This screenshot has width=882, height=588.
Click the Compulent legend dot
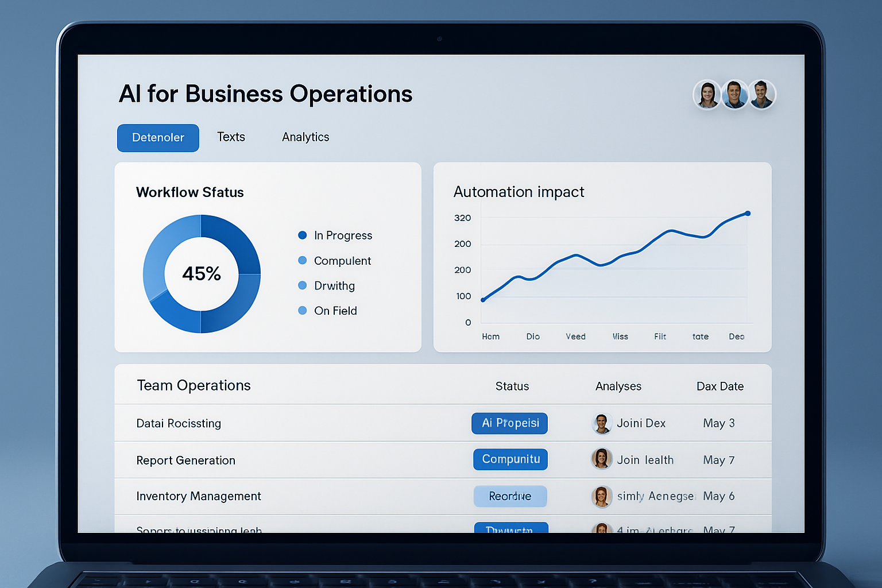[303, 261]
